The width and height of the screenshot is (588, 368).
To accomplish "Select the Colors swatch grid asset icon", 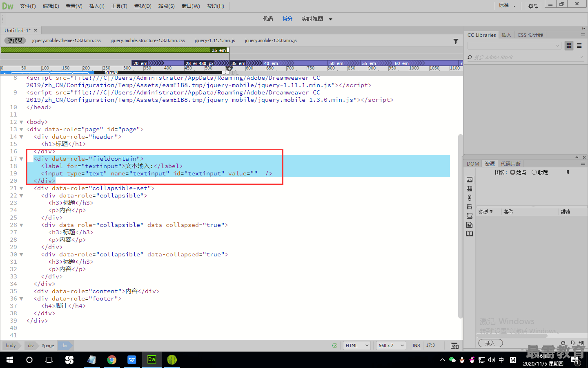I will (x=470, y=189).
